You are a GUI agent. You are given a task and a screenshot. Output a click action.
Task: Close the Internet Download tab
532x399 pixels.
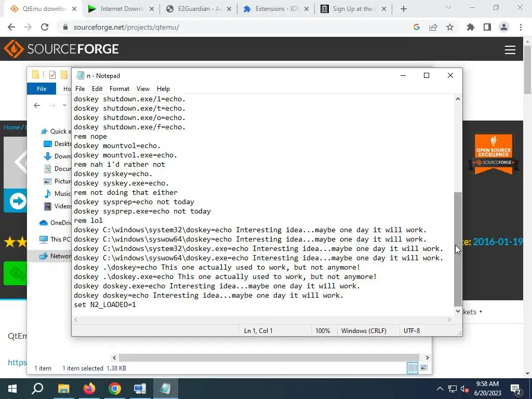[152, 9]
